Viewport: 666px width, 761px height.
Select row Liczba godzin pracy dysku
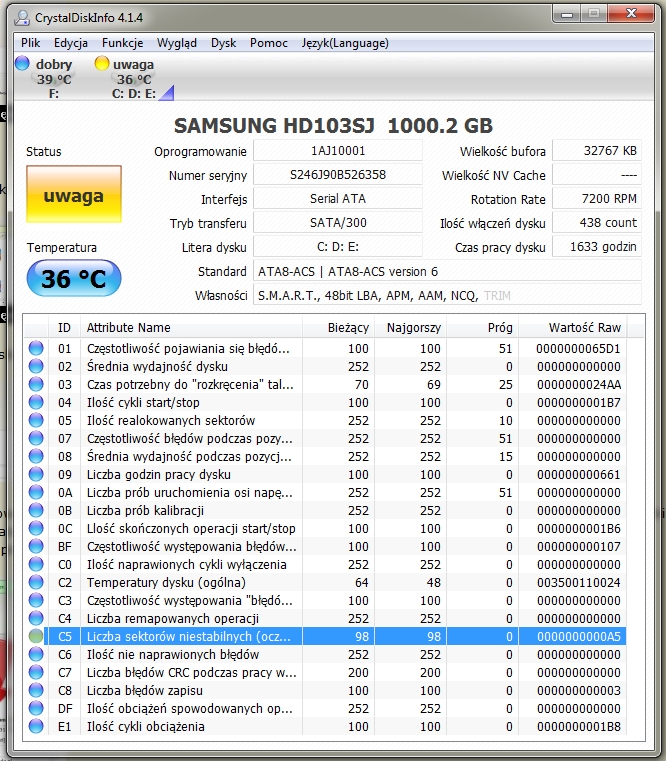click(x=325, y=474)
